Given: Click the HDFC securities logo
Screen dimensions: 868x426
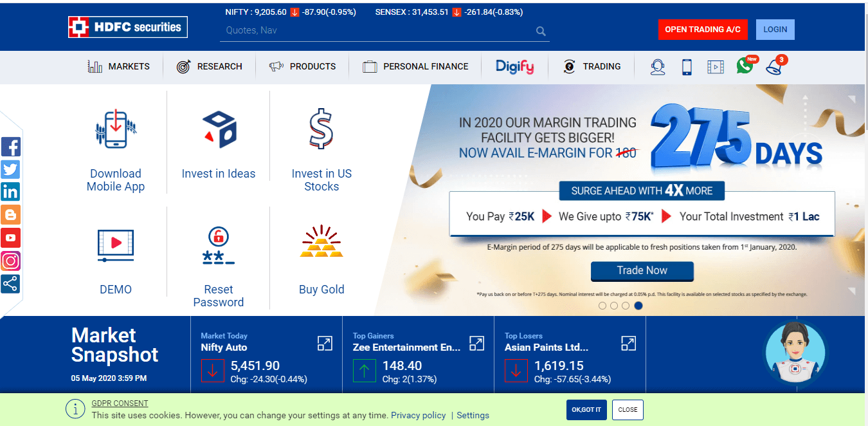Looking at the screenshot, I should click(x=128, y=27).
